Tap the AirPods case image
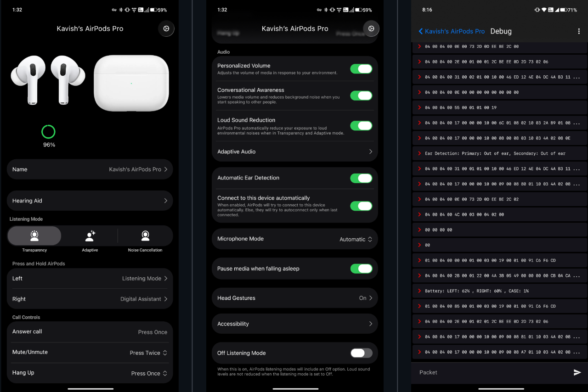The height and width of the screenshot is (392, 588). [131, 83]
